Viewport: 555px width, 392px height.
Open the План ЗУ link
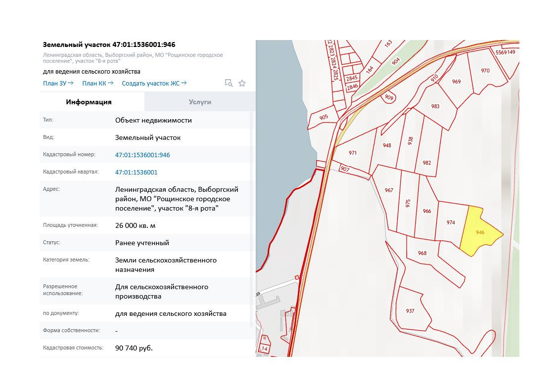pyautogui.click(x=58, y=83)
